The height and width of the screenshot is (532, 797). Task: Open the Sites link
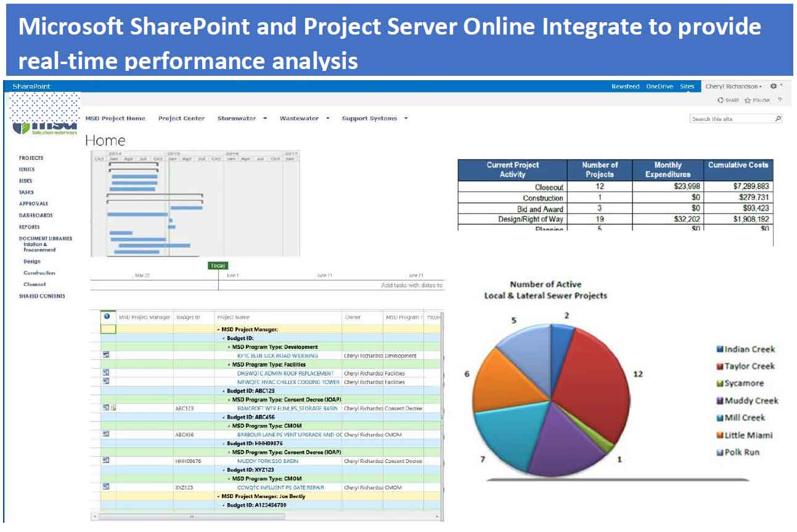pyautogui.click(x=687, y=86)
